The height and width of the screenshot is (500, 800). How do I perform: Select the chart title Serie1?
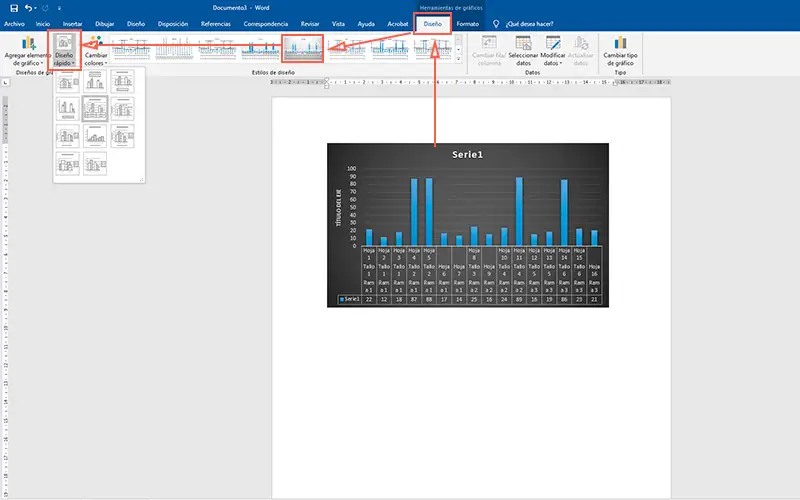click(468, 154)
